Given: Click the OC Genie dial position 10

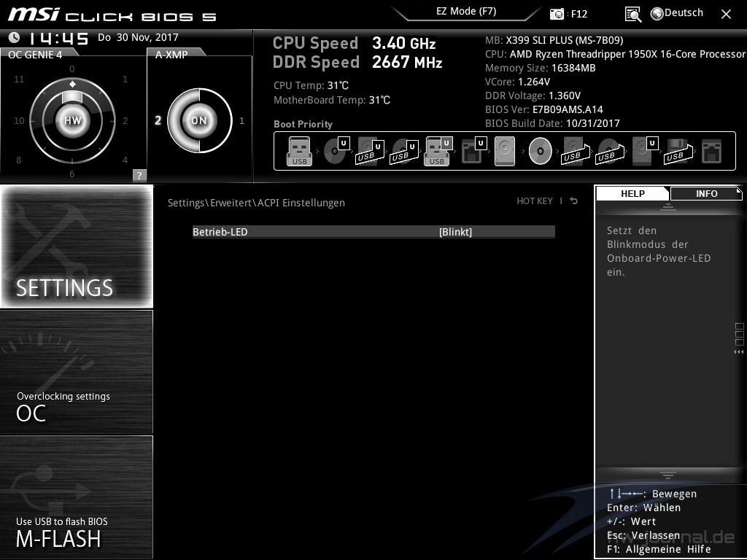Looking at the screenshot, I should 19,121.
